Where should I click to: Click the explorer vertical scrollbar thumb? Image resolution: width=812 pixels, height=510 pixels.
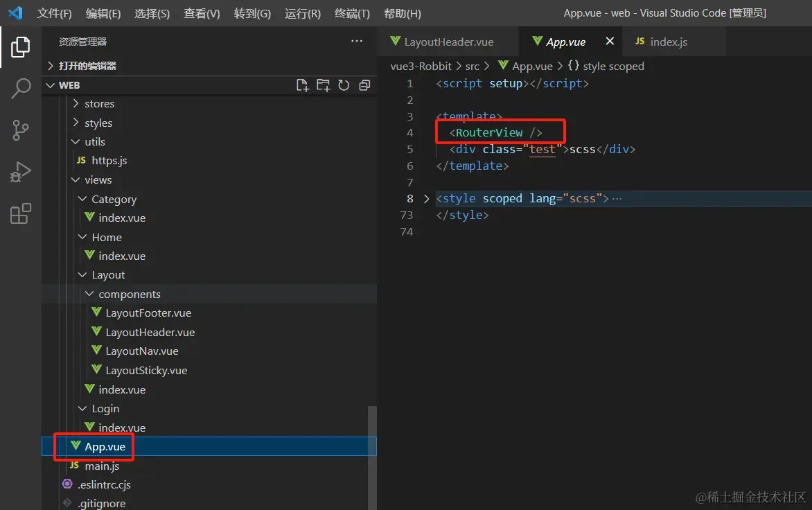pos(372,458)
